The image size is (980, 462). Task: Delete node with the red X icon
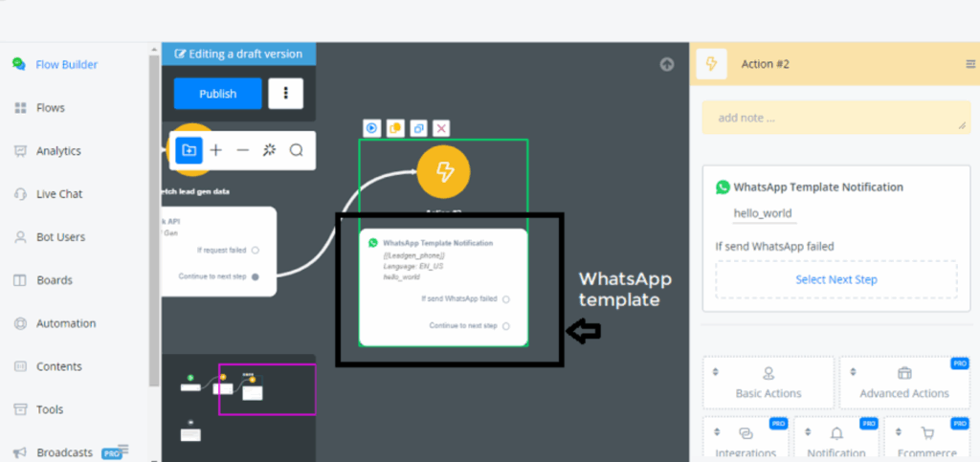tap(441, 128)
